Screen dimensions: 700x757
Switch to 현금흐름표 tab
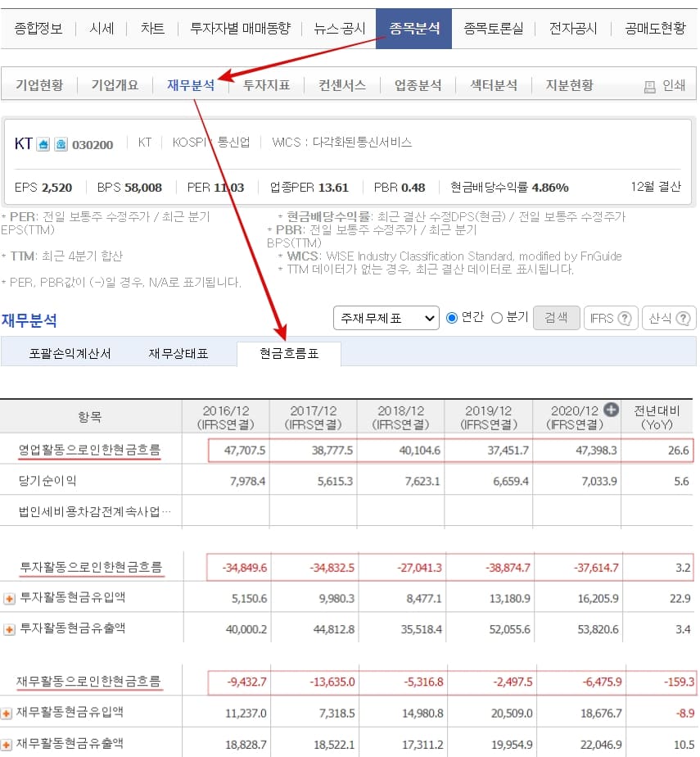pyautogui.click(x=289, y=354)
